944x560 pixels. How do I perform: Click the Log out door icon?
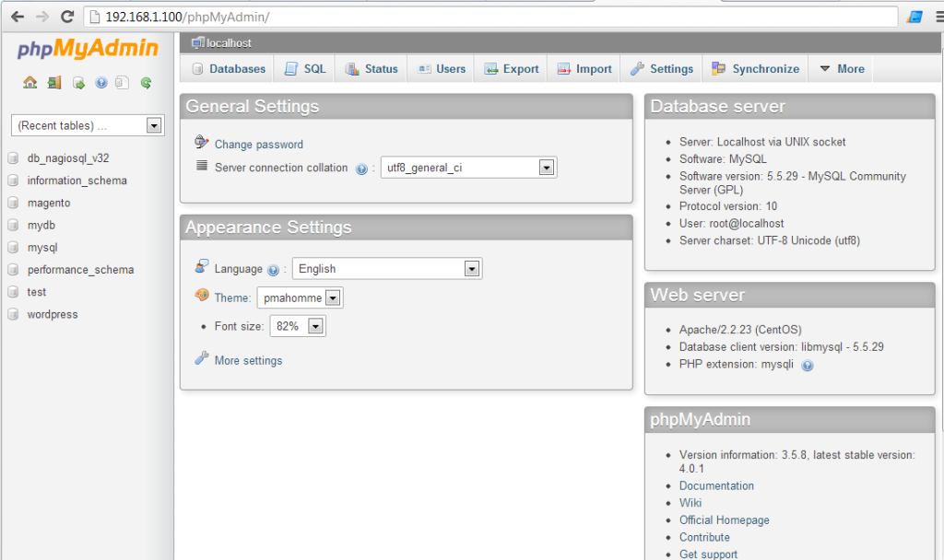pyautogui.click(x=54, y=83)
